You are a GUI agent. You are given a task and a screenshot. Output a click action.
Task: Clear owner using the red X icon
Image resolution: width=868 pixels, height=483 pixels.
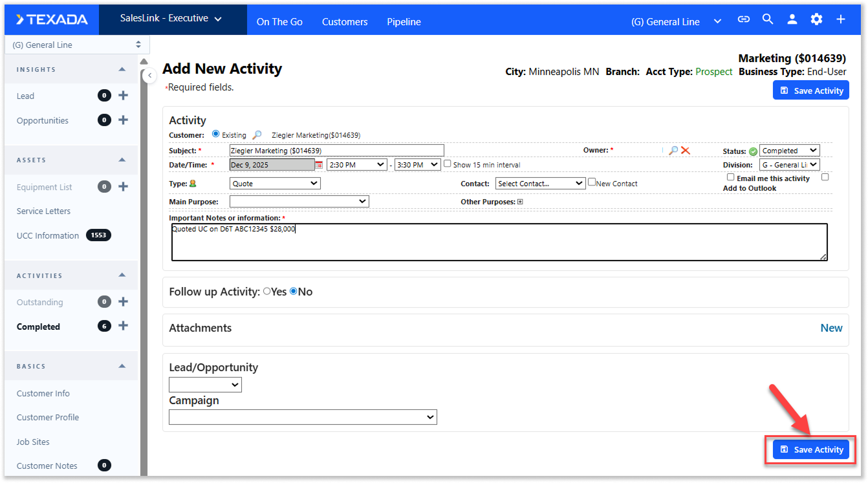686,151
